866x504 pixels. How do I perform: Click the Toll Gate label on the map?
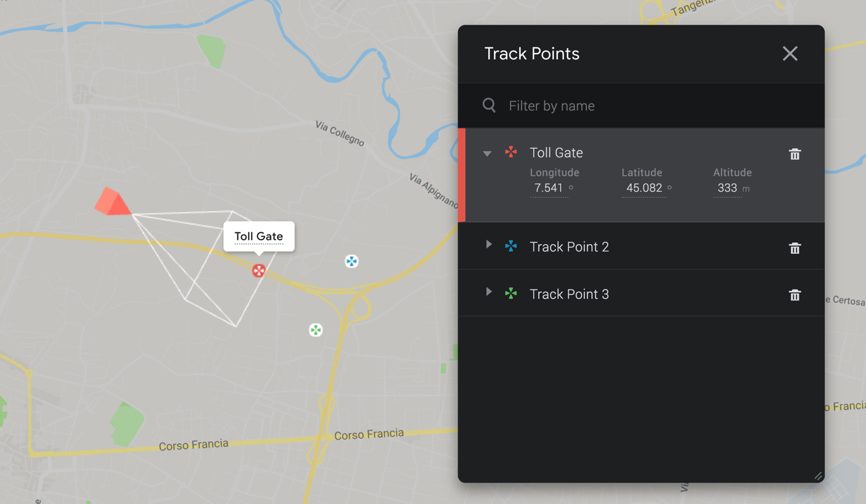[259, 237]
